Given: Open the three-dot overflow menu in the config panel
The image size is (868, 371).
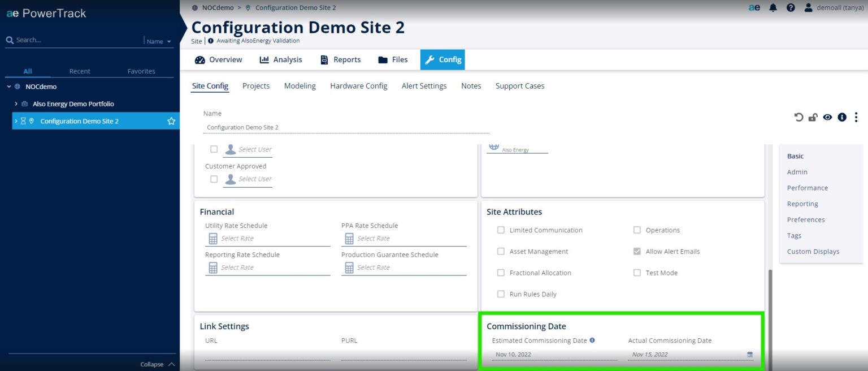Looking at the screenshot, I should 856,117.
